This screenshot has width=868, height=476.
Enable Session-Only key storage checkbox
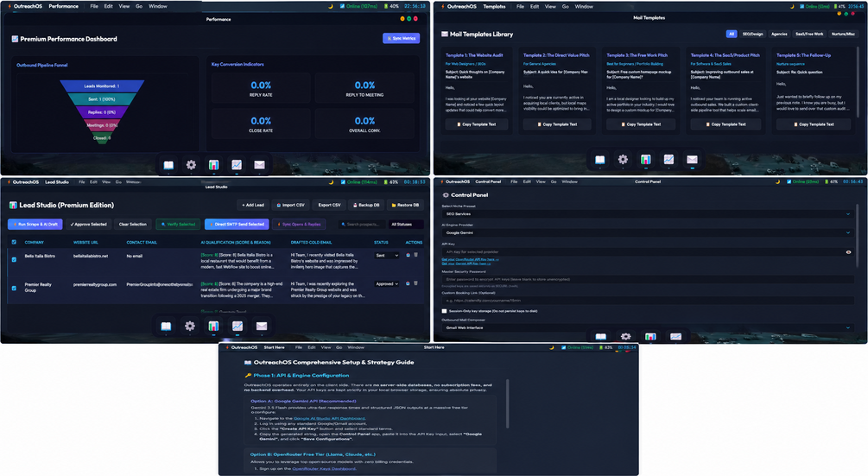[x=444, y=311]
